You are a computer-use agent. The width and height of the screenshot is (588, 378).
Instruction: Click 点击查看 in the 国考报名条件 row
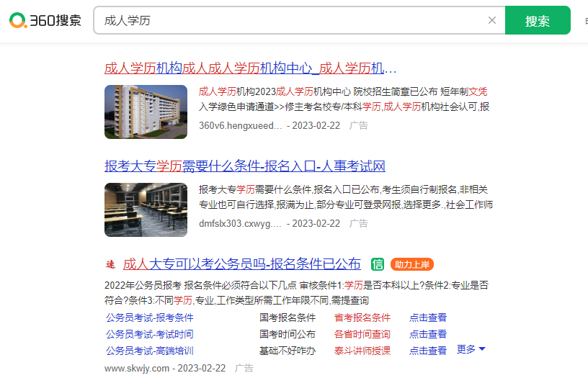tap(428, 318)
